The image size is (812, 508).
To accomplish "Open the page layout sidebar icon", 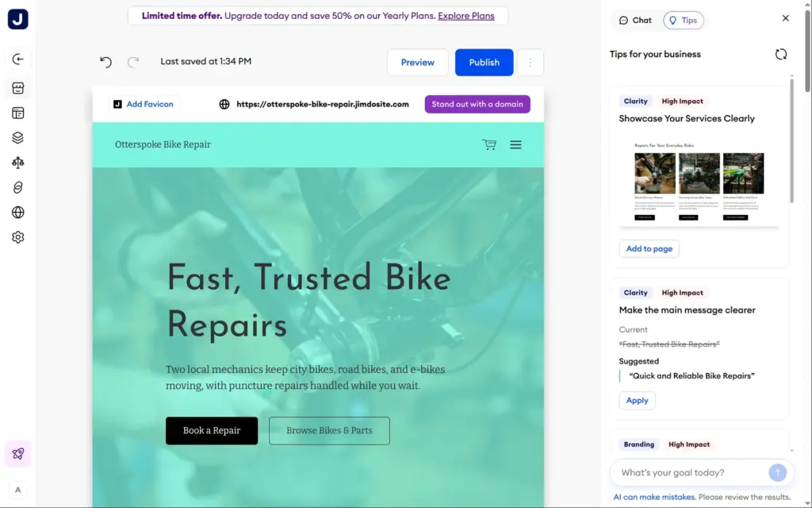I will coord(18,113).
